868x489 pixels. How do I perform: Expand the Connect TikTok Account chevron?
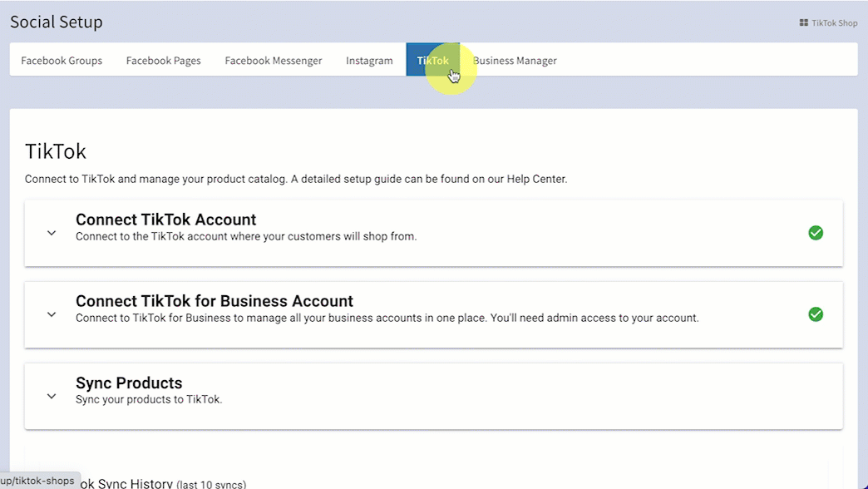pyautogui.click(x=52, y=234)
